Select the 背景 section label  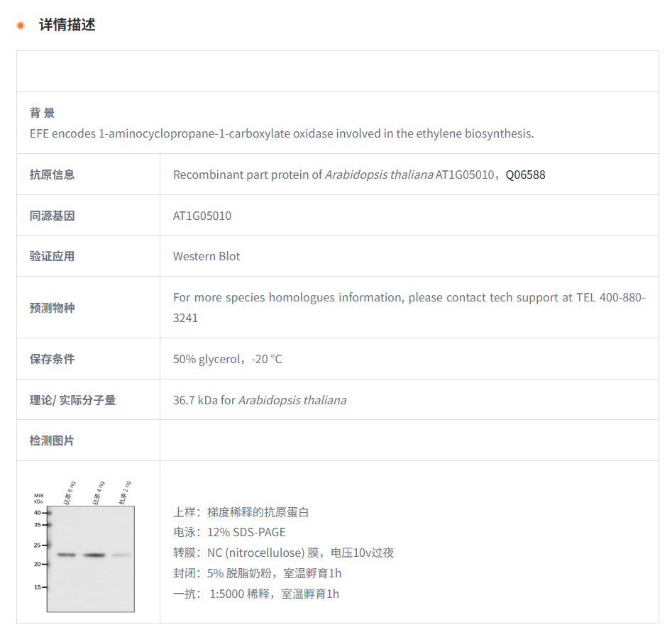tap(42, 113)
